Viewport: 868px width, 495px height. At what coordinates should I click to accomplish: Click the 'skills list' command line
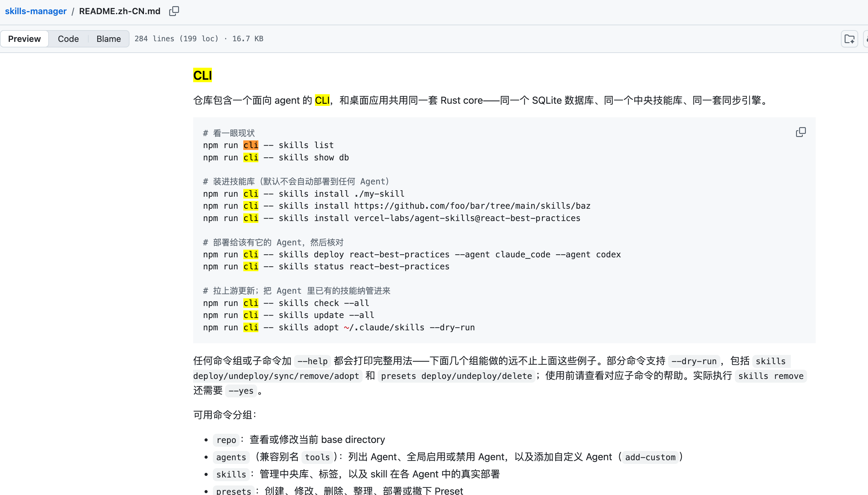[x=268, y=145]
